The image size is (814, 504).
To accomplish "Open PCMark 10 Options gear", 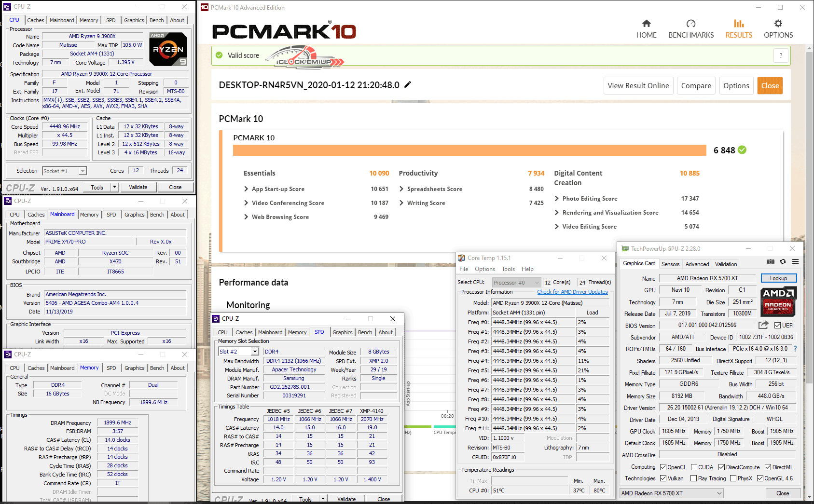I will pos(778,24).
